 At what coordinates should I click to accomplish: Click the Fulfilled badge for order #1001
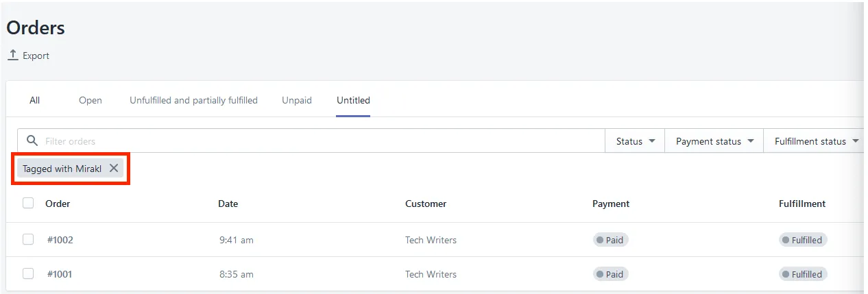tap(803, 274)
